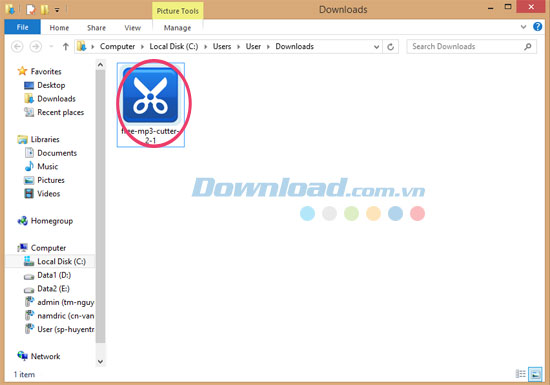Click the folder icon in the title bar
Image resolution: width=550 pixels, height=385 pixels.
click(x=10, y=9)
